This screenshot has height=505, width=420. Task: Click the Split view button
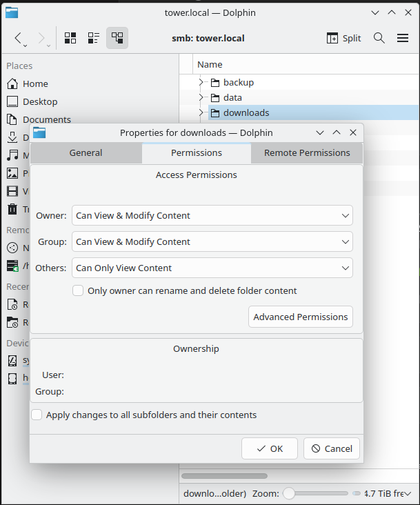(343, 38)
